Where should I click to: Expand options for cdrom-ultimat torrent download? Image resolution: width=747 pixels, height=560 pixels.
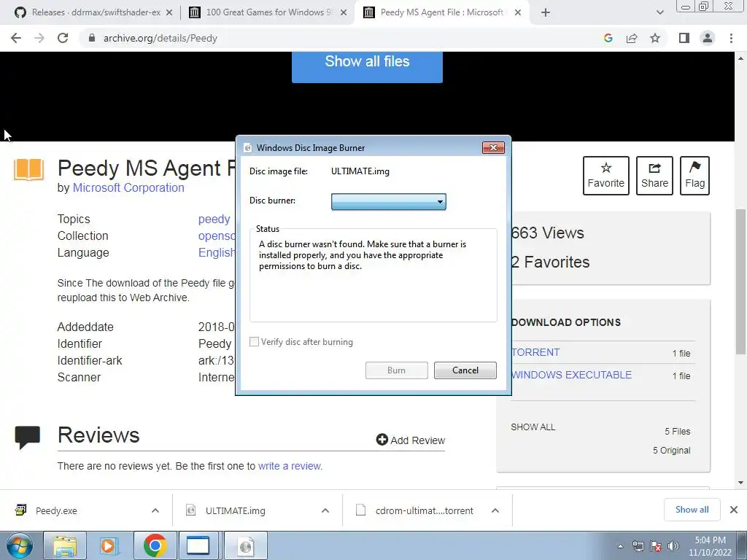[495, 510]
